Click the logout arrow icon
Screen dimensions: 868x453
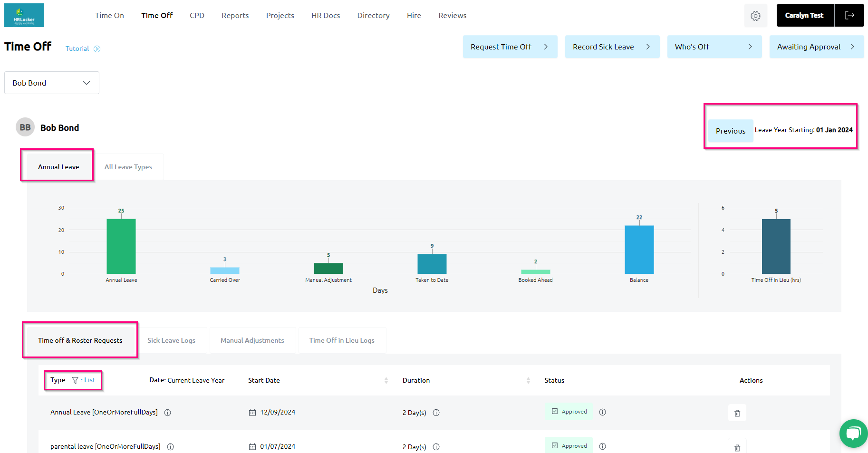(849, 15)
